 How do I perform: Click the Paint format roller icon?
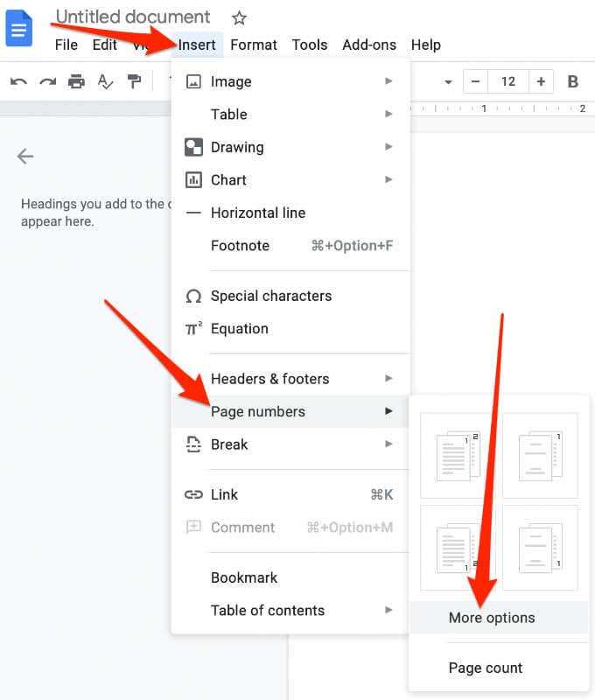tap(134, 81)
